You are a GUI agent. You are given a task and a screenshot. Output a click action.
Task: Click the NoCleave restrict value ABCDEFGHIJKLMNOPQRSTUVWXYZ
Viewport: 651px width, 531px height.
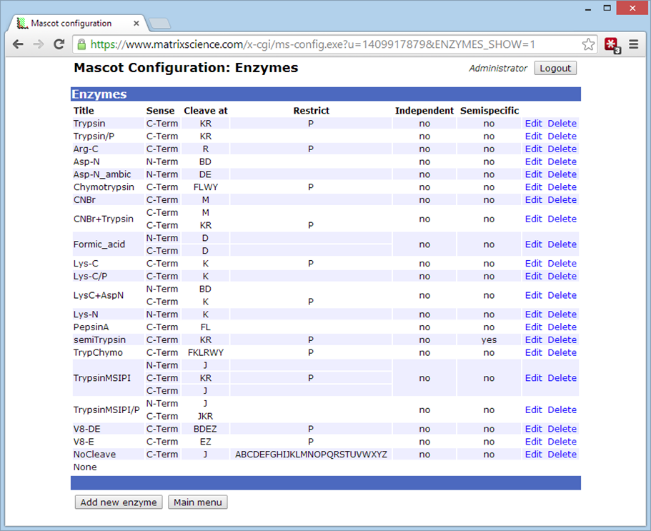pyautogui.click(x=311, y=455)
